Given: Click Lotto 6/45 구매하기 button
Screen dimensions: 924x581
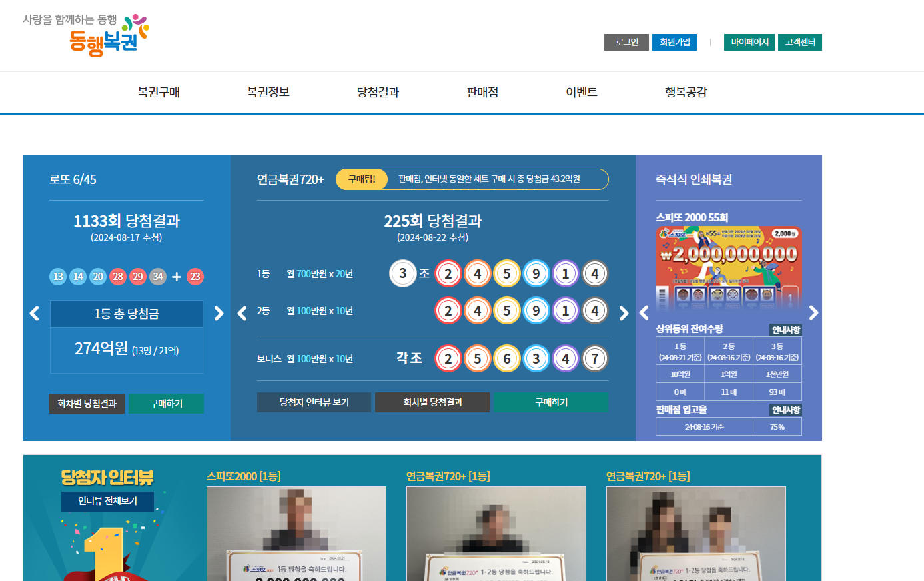Looking at the screenshot, I should pos(166,404).
